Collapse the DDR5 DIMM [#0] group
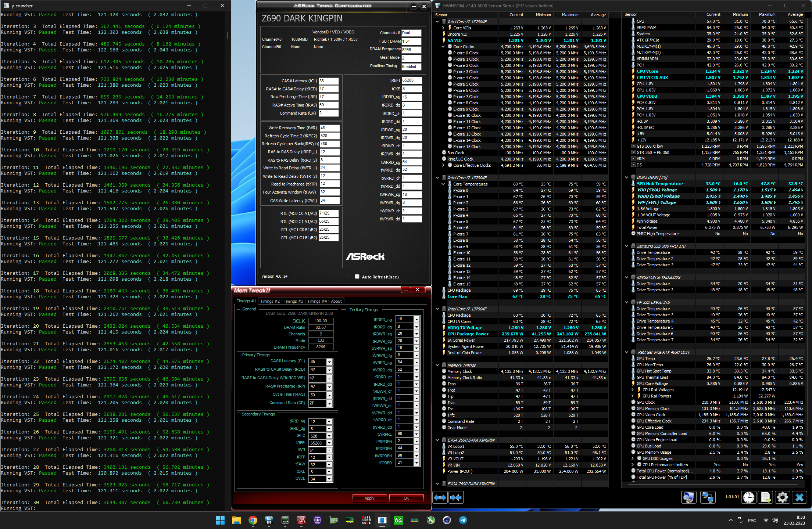This screenshot has height=529, width=812. pyautogui.click(x=627, y=177)
